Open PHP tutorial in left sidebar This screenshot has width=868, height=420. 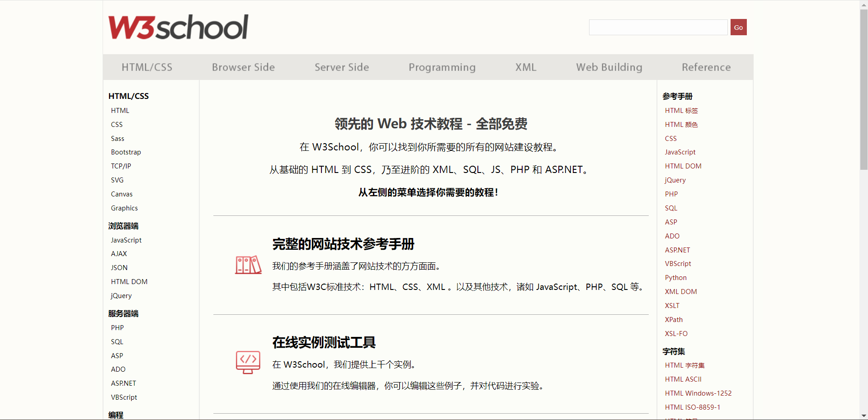point(118,328)
